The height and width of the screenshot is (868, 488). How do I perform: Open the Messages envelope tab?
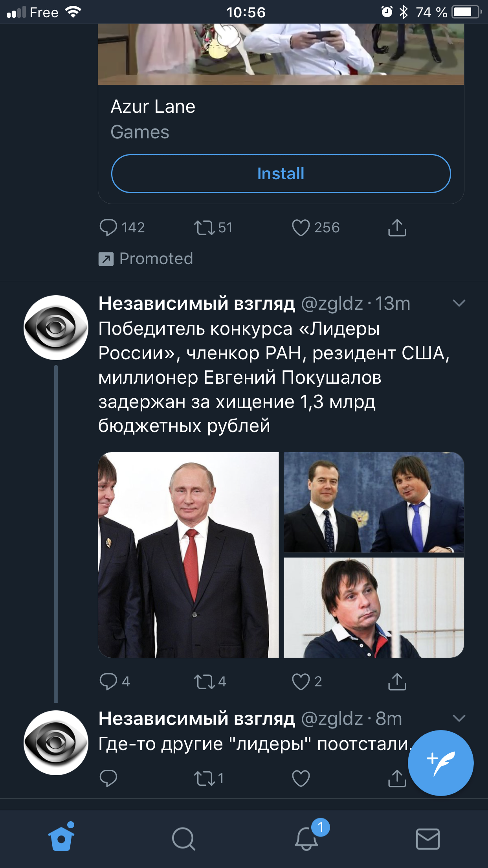427,838
